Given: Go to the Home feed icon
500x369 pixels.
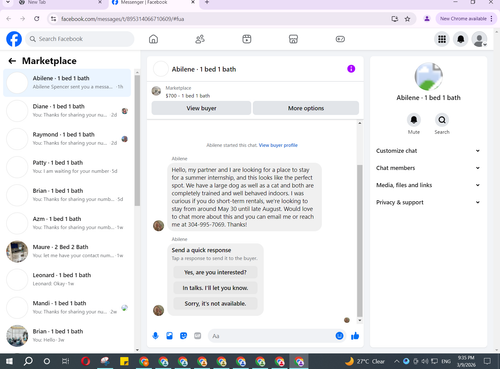Looking at the screenshot, I should tap(153, 39).
